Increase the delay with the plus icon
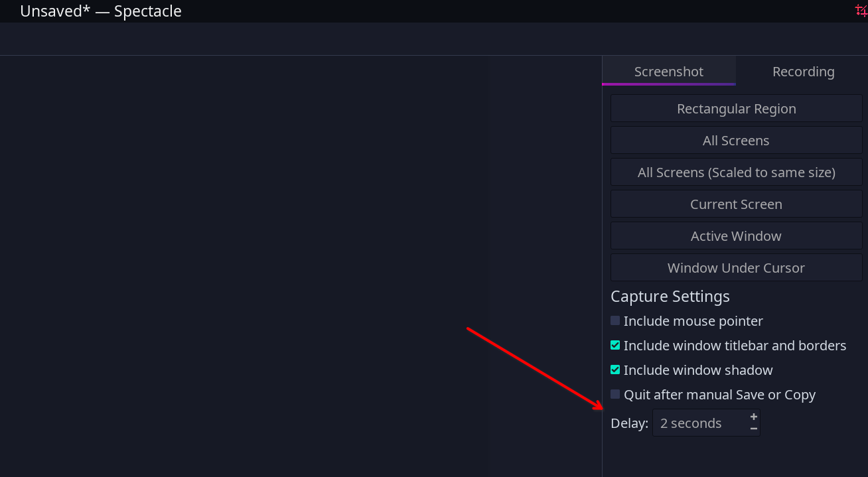This screenshot has height=477, width=868. pyautogui.click(x=754, y=417)
